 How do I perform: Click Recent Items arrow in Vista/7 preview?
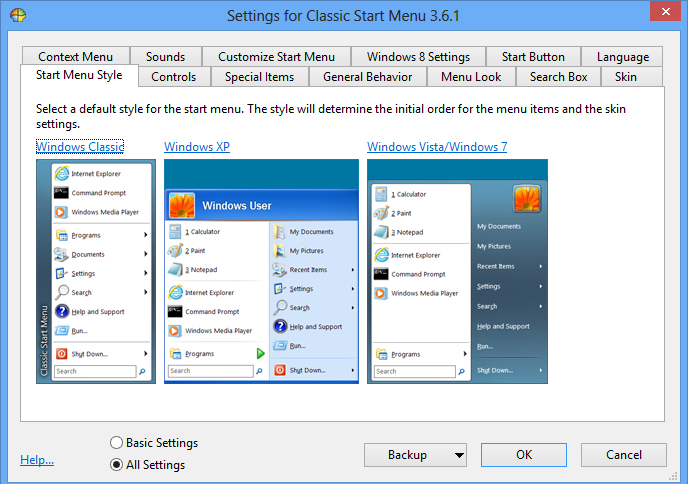click(x=541, y=266)
